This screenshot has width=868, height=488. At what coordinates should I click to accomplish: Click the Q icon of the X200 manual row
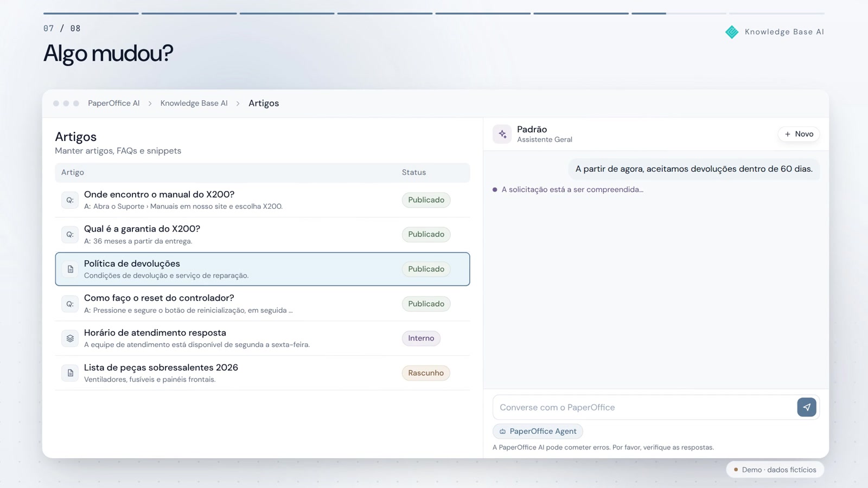click(x=70, y=200)
